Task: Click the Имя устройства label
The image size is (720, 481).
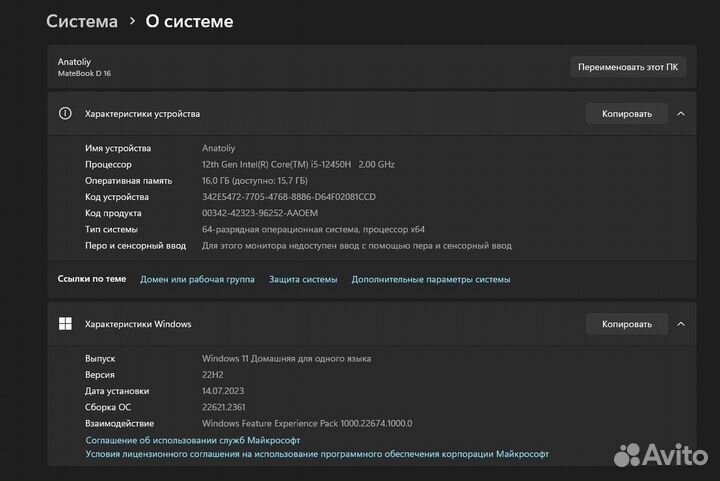Action: [118, 148]
